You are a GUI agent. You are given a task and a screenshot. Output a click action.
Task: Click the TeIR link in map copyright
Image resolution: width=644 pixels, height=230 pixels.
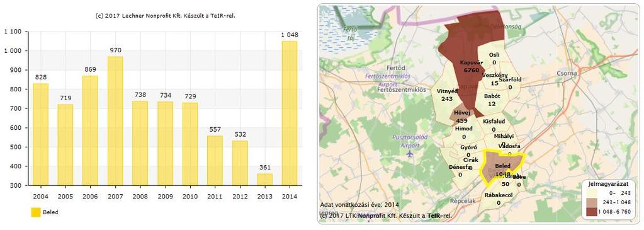(434, 216)
